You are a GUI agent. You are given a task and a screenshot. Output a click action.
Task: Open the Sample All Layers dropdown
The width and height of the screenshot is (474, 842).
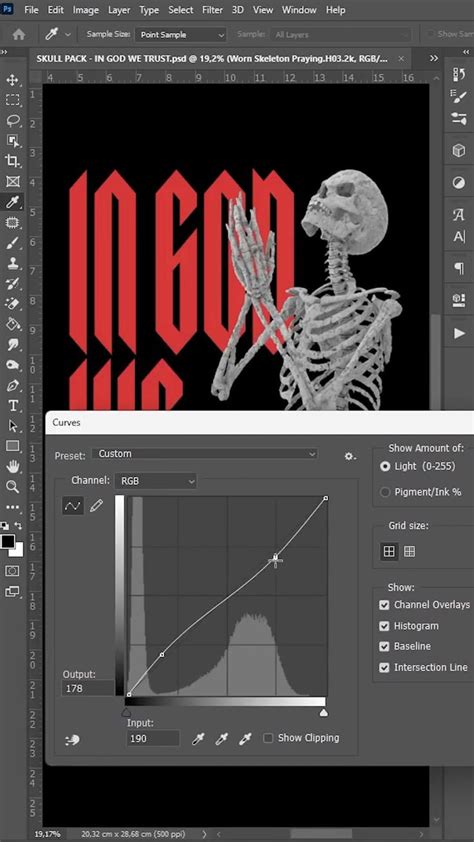[x=340, y=34]
